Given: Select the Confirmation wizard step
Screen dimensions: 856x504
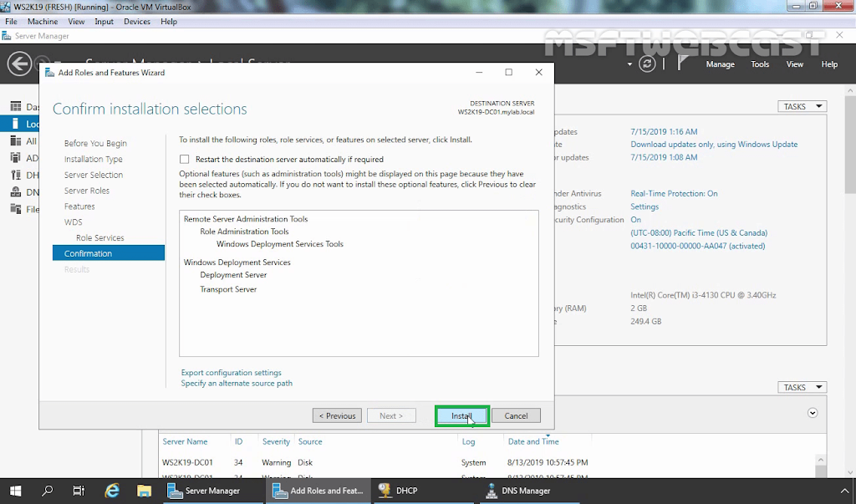Looking at the screenshot, I should coord(109,253).
